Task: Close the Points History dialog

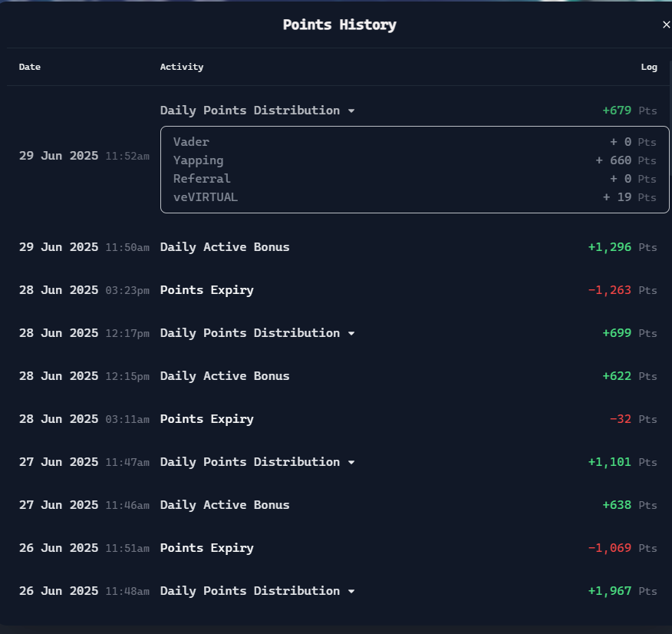Action: point(666,25)
